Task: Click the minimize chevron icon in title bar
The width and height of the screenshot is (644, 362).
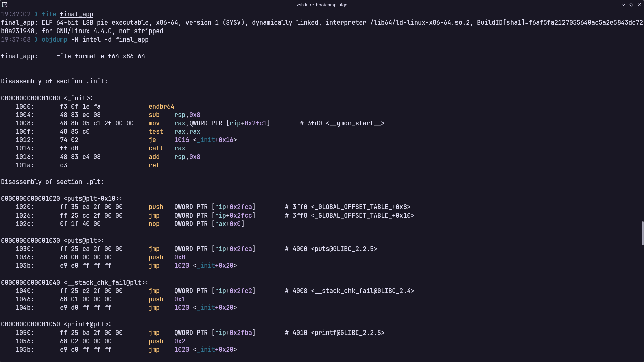Action: point(623,5)
